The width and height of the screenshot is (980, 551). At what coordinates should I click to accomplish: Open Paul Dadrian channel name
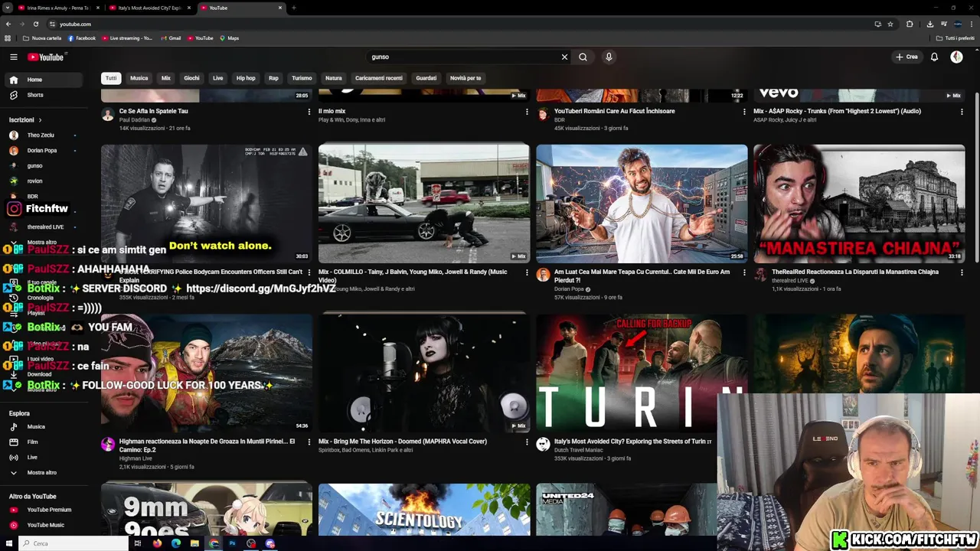[135, 120]
